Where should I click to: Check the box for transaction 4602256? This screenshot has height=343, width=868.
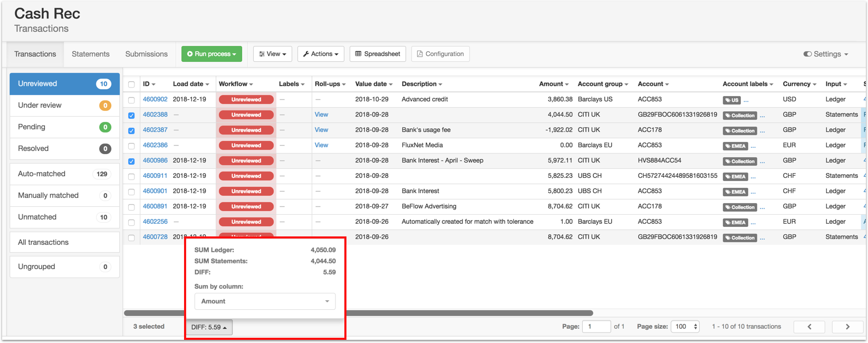tap(131, 222)
